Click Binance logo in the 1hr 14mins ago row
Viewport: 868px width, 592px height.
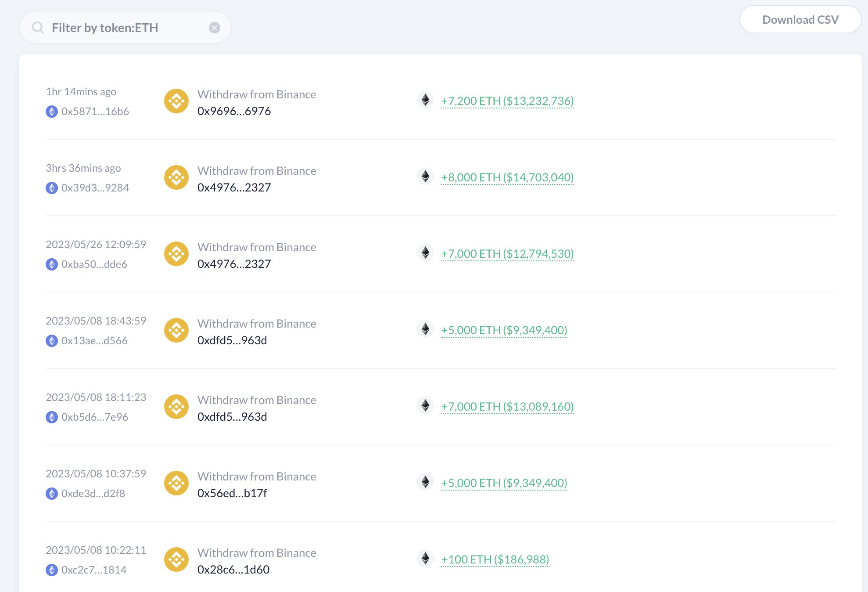pyautogui.click(x=176, y=101)
